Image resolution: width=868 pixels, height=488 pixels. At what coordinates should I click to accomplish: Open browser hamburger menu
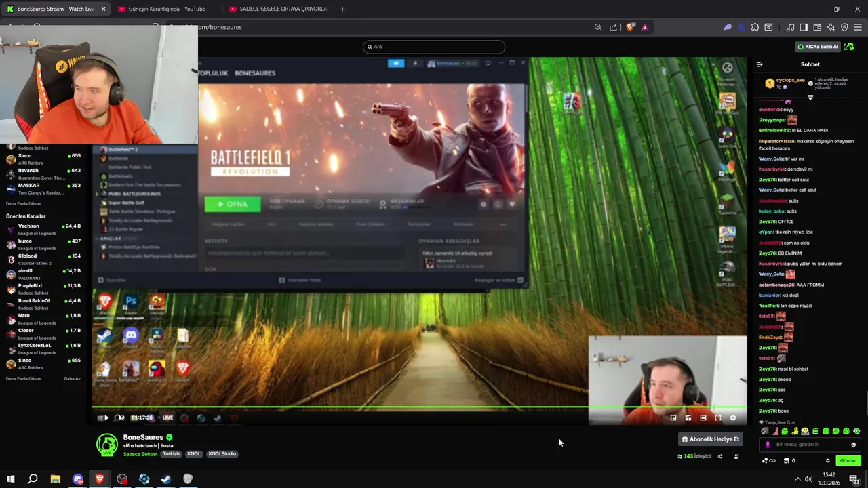[858, 27]
